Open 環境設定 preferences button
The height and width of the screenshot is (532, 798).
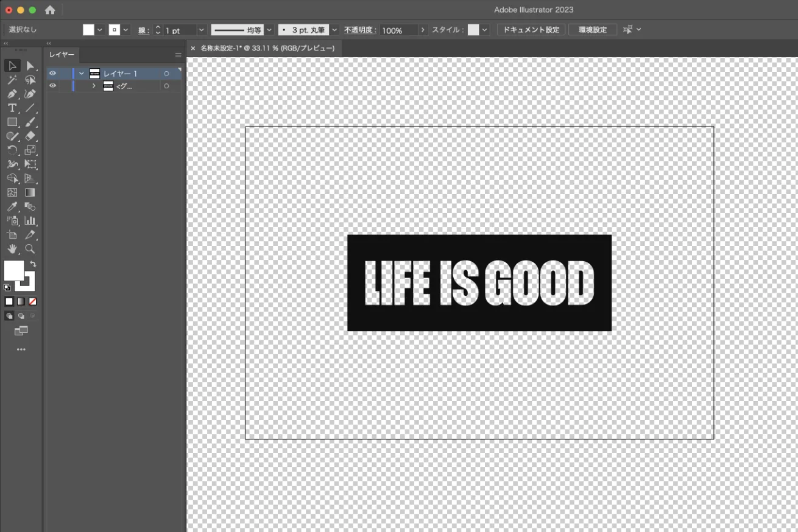[592, 30]
